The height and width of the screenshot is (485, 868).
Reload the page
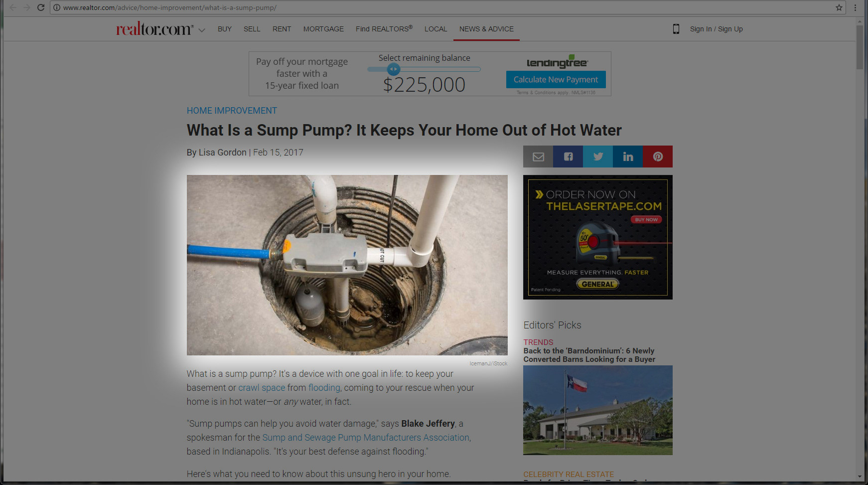[x=41, y=7]
